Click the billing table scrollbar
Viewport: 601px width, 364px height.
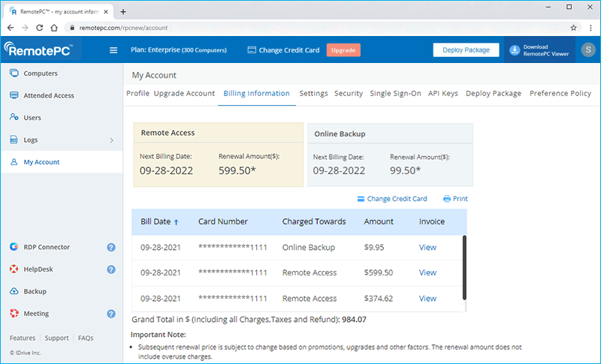tap(464, 267)
